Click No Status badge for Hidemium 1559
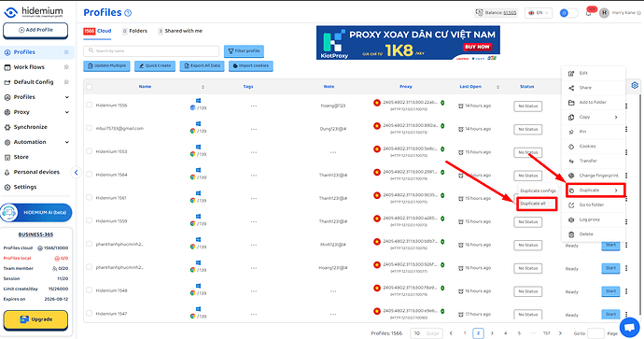 (x=527, y=222)
